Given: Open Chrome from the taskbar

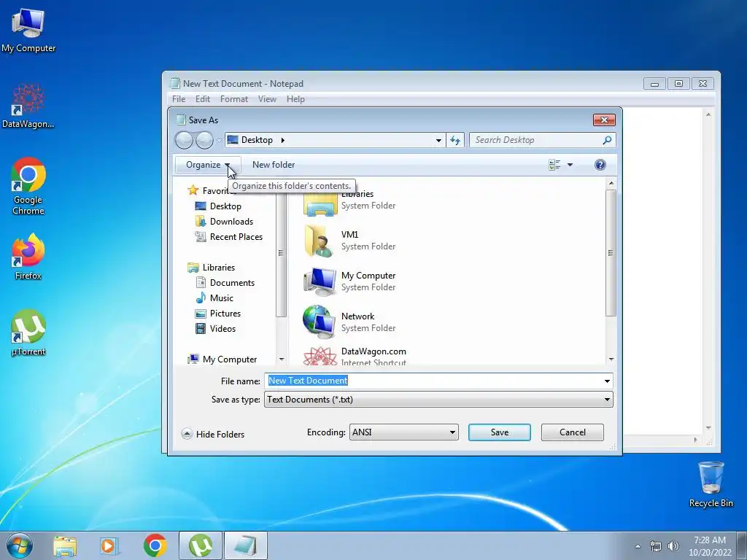Looking at the screenshot, I should pyautogui.click(x=155, y=545).
